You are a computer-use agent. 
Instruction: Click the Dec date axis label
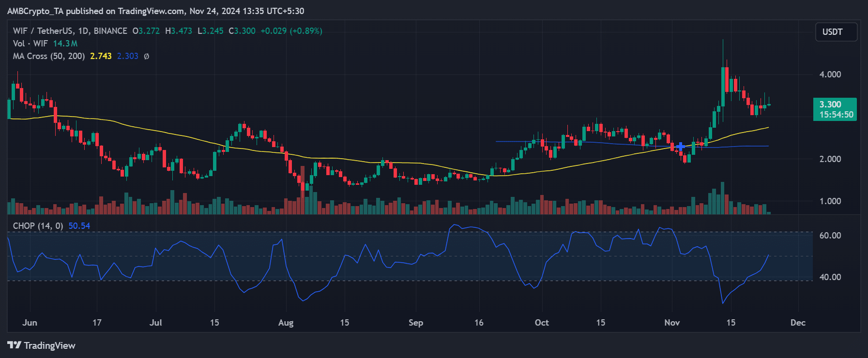tap(798, 323)
